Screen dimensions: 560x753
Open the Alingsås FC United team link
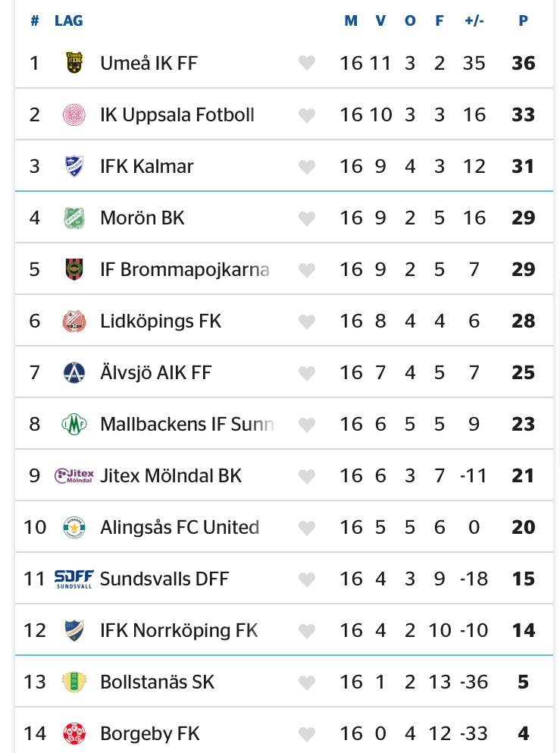180,527
